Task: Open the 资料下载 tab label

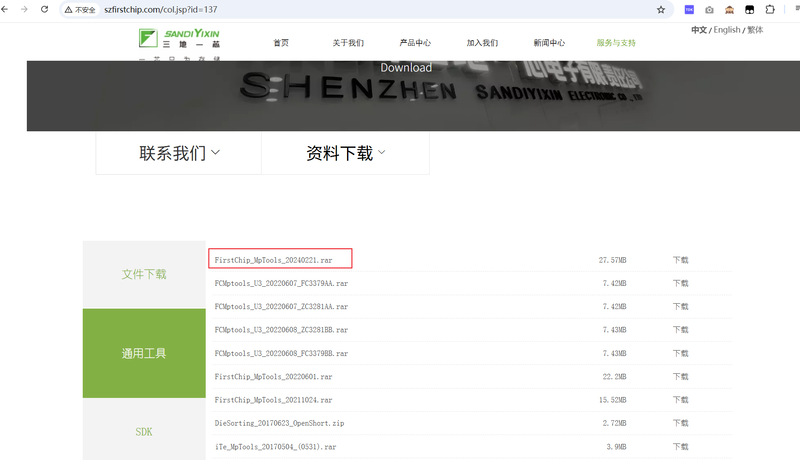Action: [x=339, y=153]
